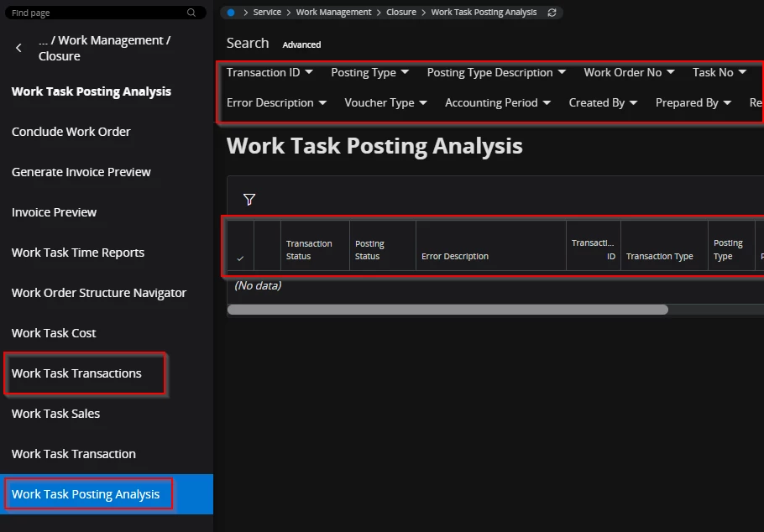Screen dimensions: 764x532
Task: Expand the Posting Type search dropdown
Action: coord(369,73)
